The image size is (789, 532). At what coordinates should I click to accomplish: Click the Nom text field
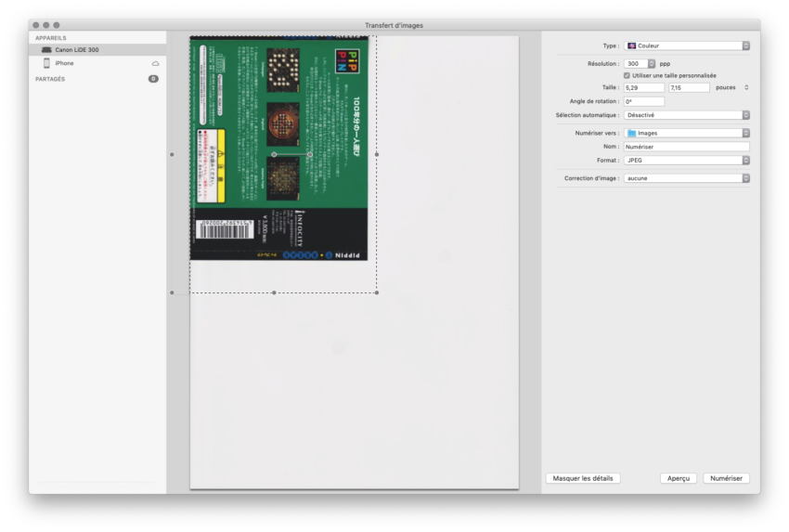(687, 147)
